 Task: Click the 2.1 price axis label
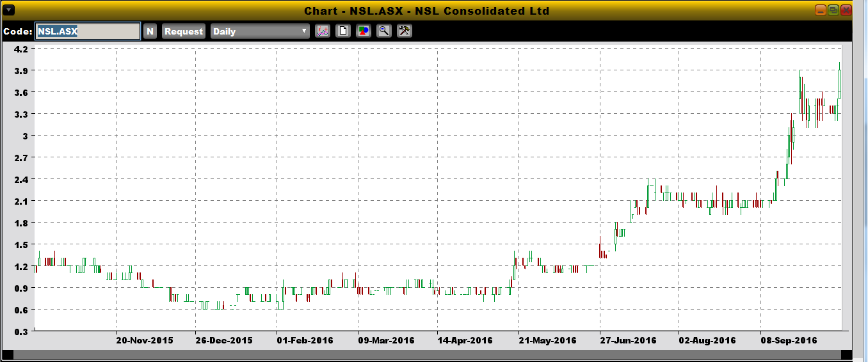click(x=20, y=201)
